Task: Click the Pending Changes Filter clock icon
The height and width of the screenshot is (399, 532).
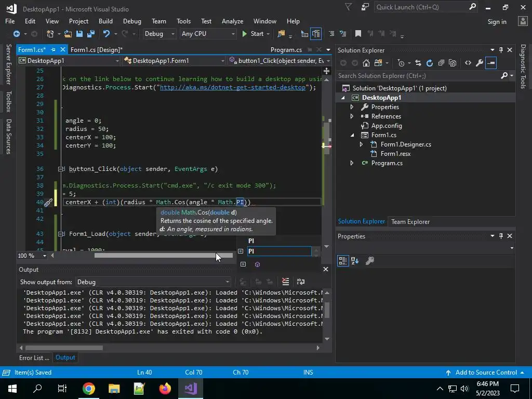Action: (401, 63)
